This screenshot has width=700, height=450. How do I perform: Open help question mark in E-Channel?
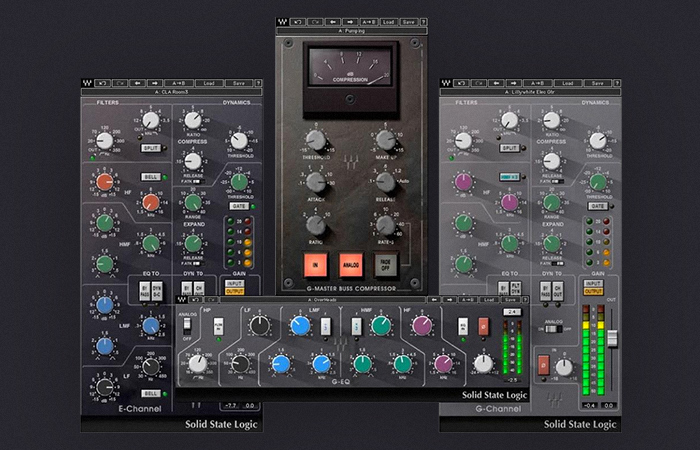[x=258, y=83]
